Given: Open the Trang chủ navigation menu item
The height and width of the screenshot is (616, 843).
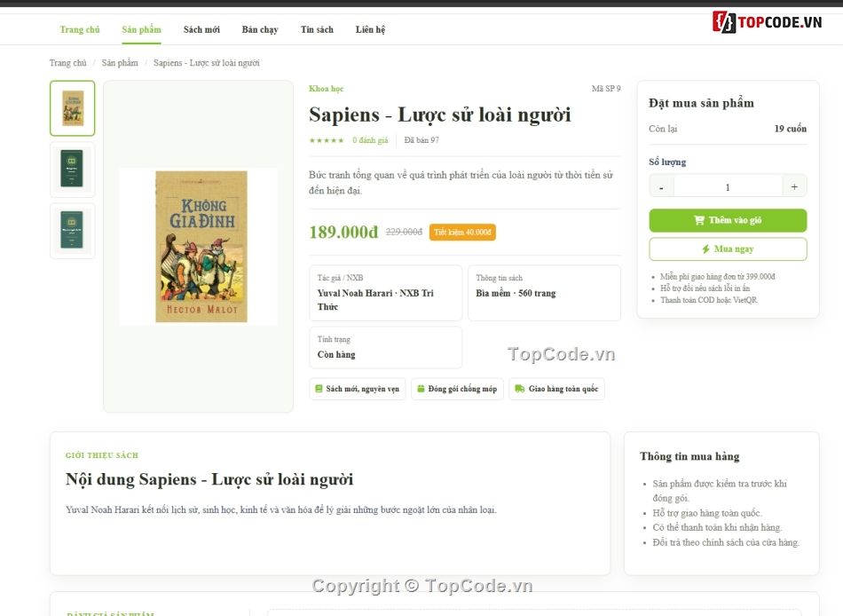Looking at the screenshot, I should (x=80, y=29).
